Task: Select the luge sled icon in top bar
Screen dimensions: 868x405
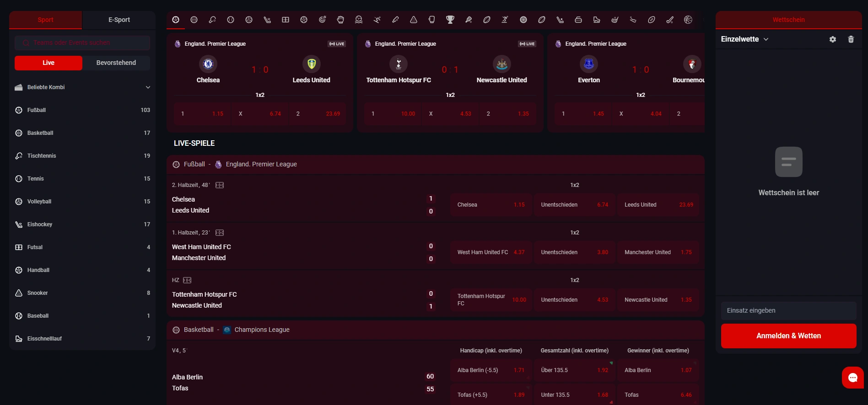Action: 633,20
